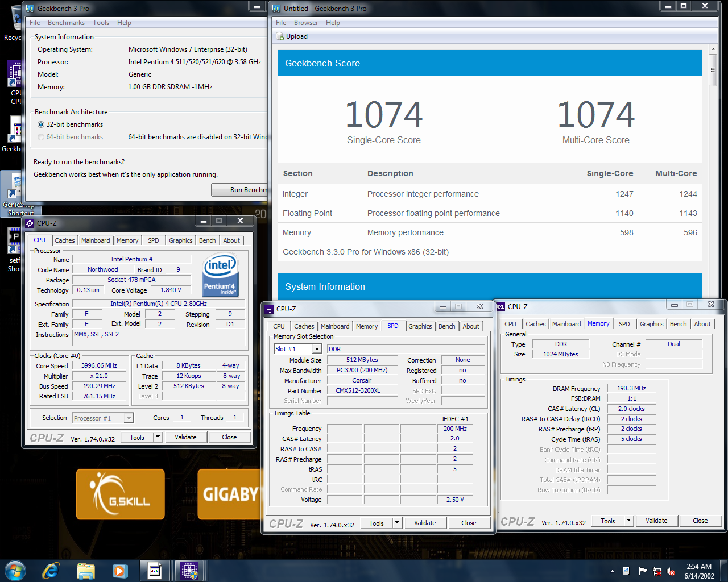728x582 pixels.
Task: Switch to Memory tab in SPD CPU-Z window
Action: (x=367, y=326)
